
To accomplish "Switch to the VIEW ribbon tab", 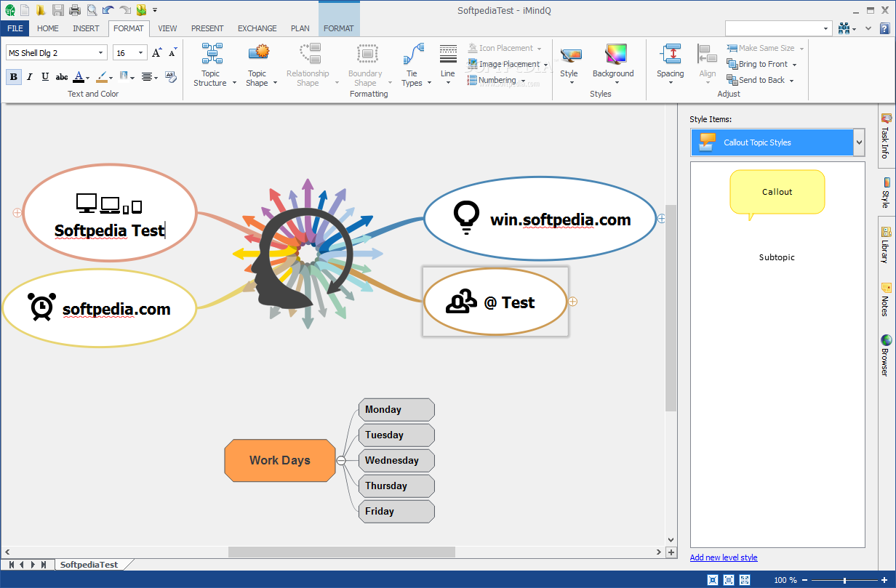I will (x=167, y=28).
